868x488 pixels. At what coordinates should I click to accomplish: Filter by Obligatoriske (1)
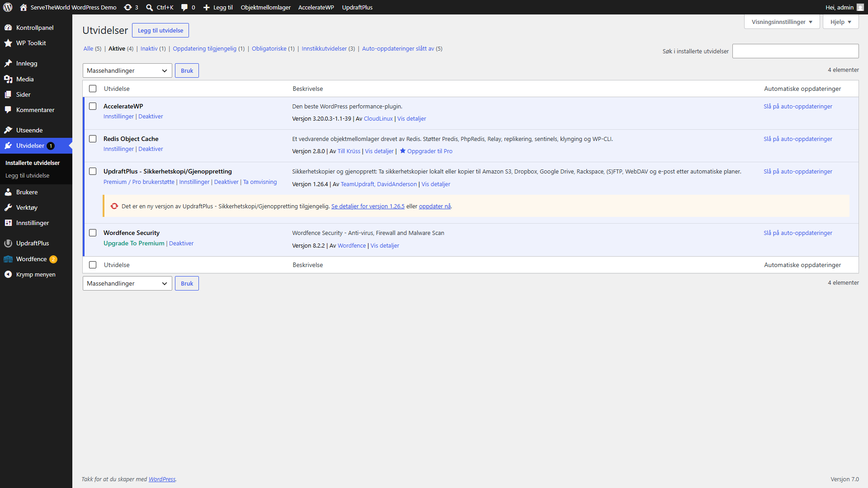point(273,48)
